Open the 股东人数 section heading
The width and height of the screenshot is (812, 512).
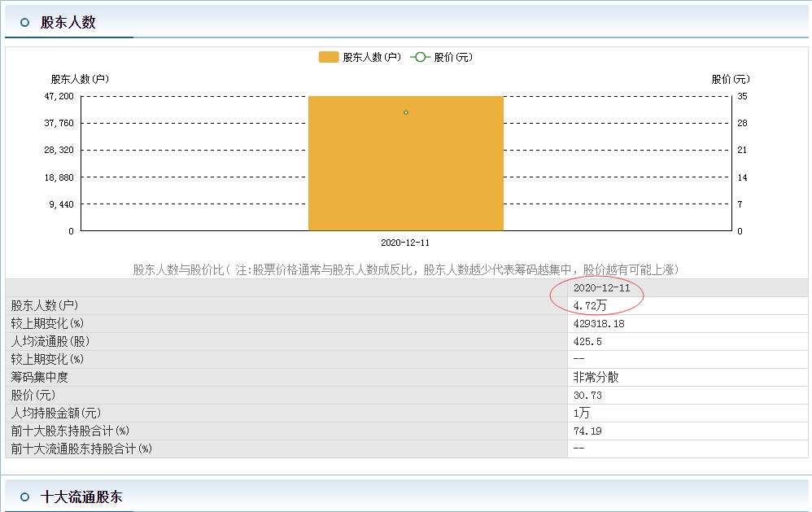[x=68, y=23]
